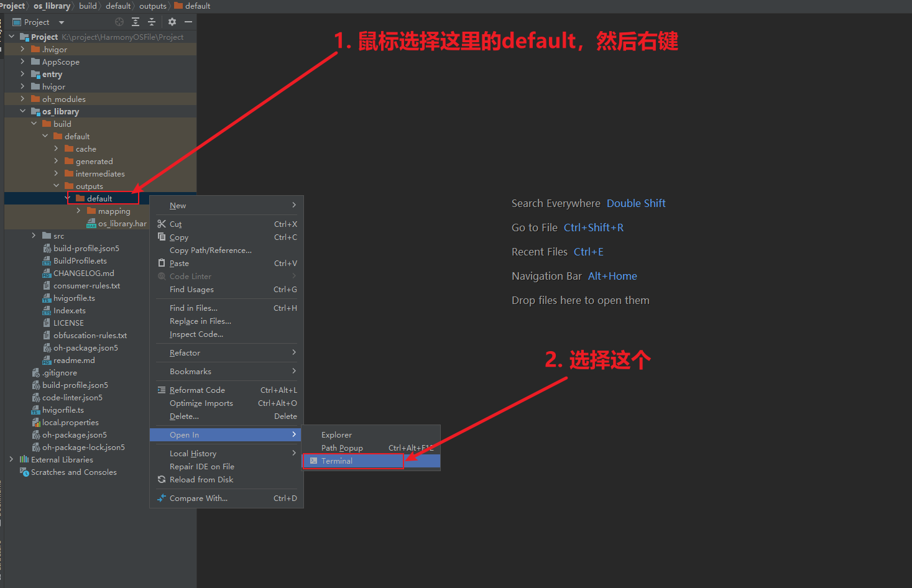Expand the .hvigor folder

tap(22, 48)
